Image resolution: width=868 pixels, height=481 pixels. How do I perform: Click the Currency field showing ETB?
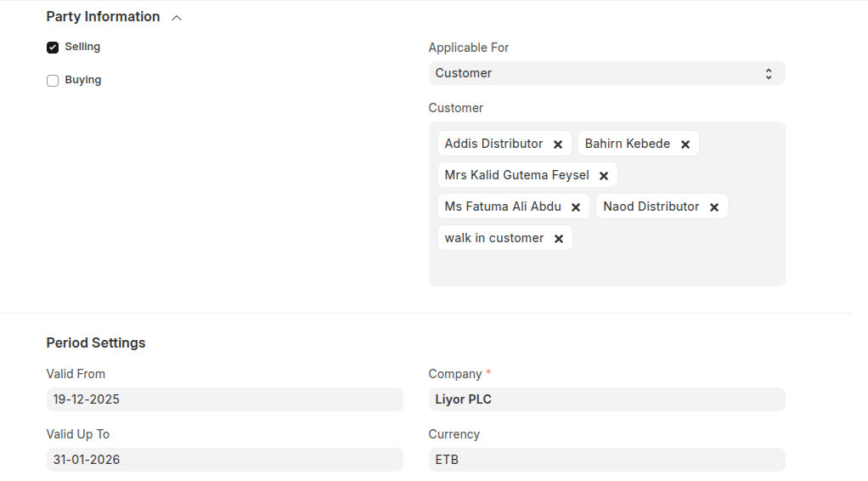[x=606, y=460]
